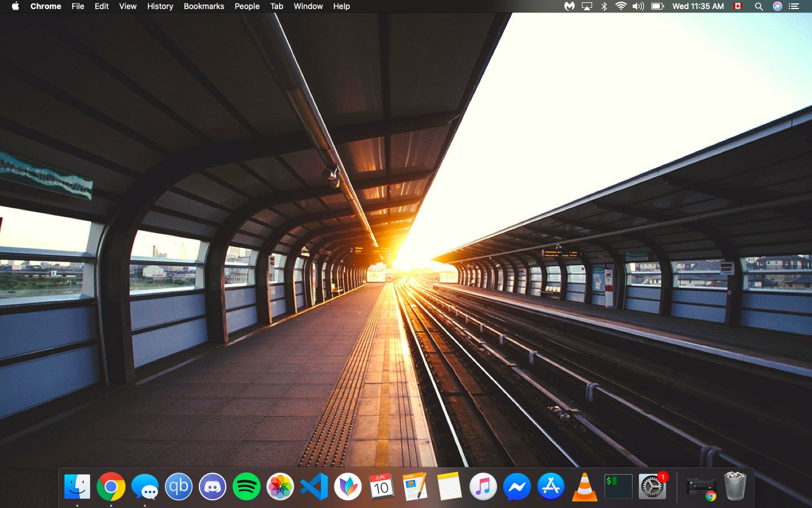
Task: Open the Window menu
Action: 308,6
